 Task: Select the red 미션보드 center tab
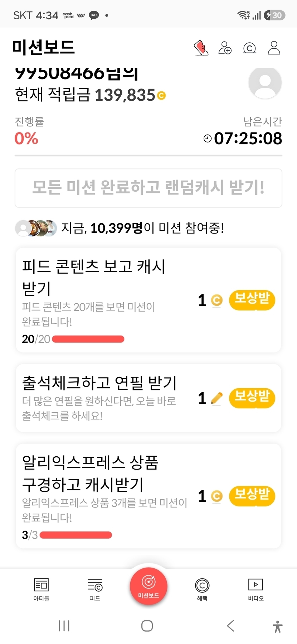148,586
